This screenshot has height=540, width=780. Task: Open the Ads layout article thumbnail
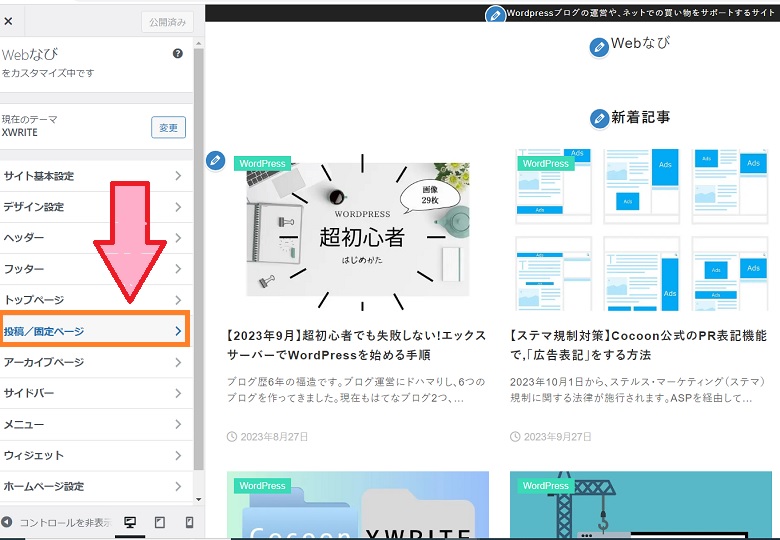641,230
